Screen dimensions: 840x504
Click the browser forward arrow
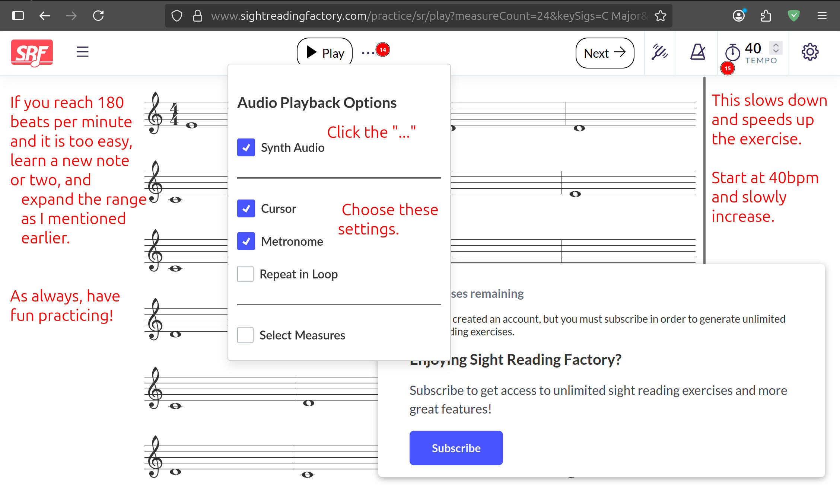(71, 16)
